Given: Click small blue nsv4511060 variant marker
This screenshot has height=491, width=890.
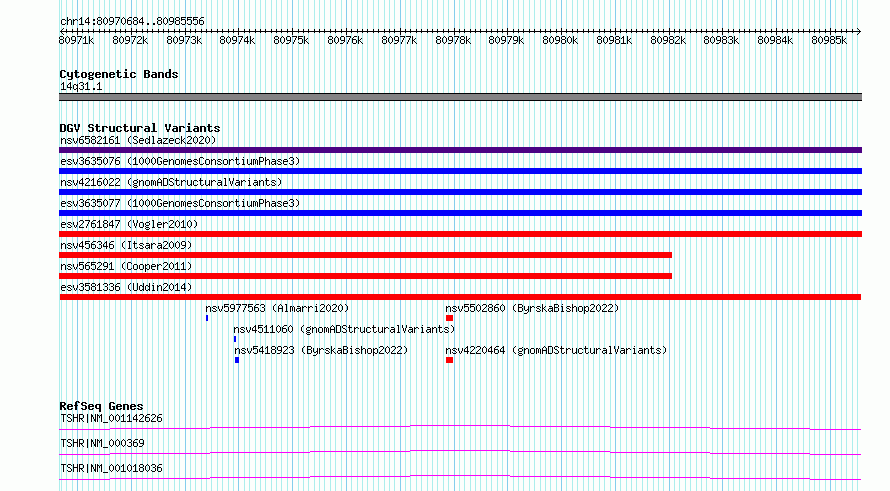Looking at the screenshot, I should [235, 339].
